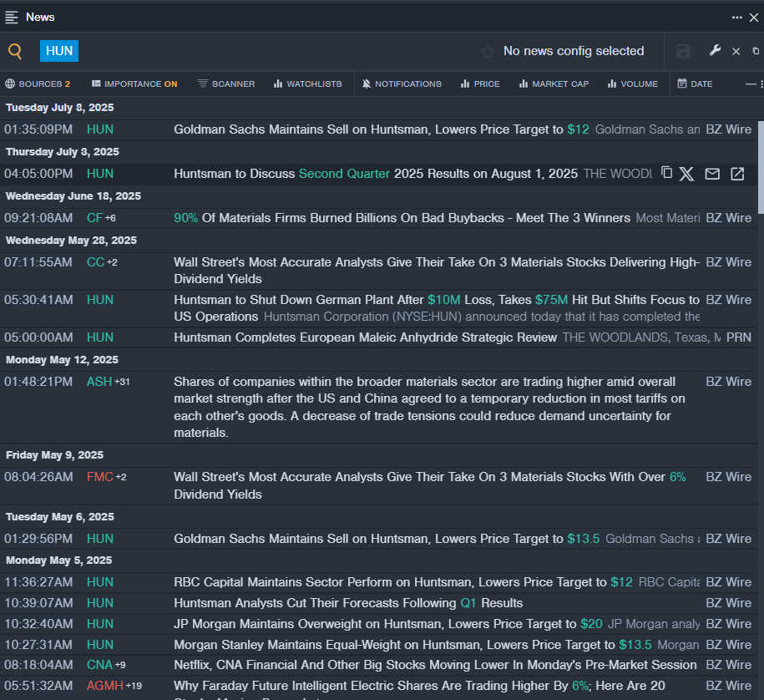Viewport: 764px width, 700px height.
Task: Open the No news config selected dropdown
Action: click(x=574, y=51)
